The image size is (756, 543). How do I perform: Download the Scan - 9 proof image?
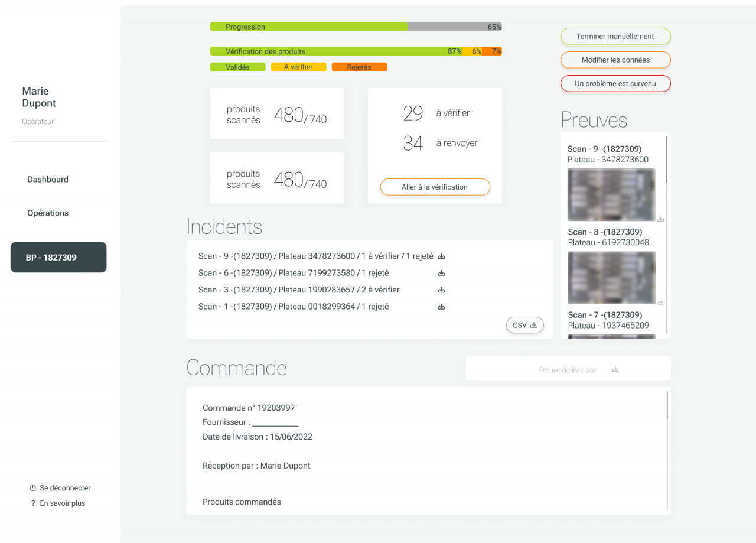coord(660,219)
